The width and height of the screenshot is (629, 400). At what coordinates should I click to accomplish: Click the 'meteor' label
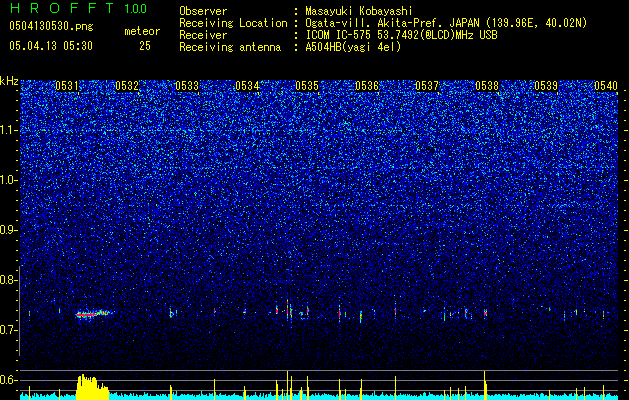142,31
